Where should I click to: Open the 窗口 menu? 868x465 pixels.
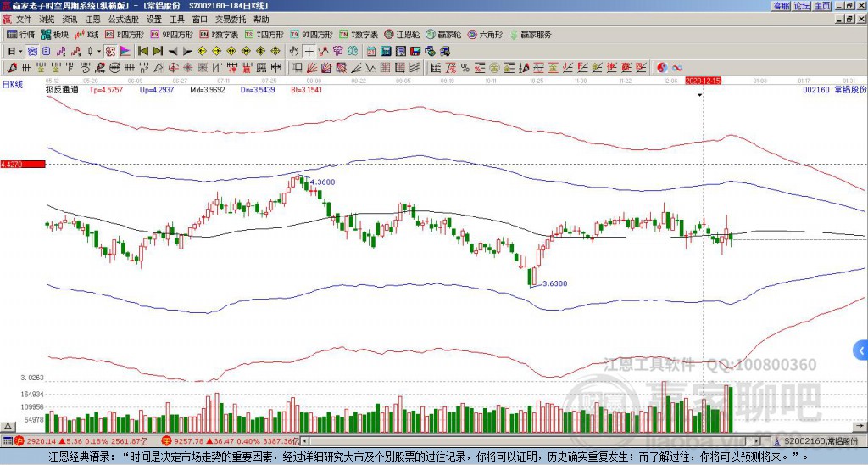[x=200, y=20]
